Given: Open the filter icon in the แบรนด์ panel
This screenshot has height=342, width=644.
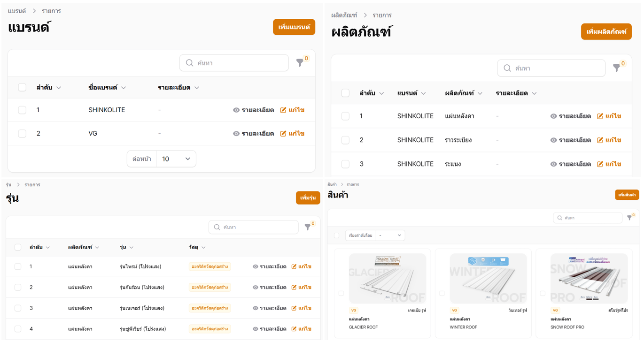Looking at the screenshot, I should (300, 63).
